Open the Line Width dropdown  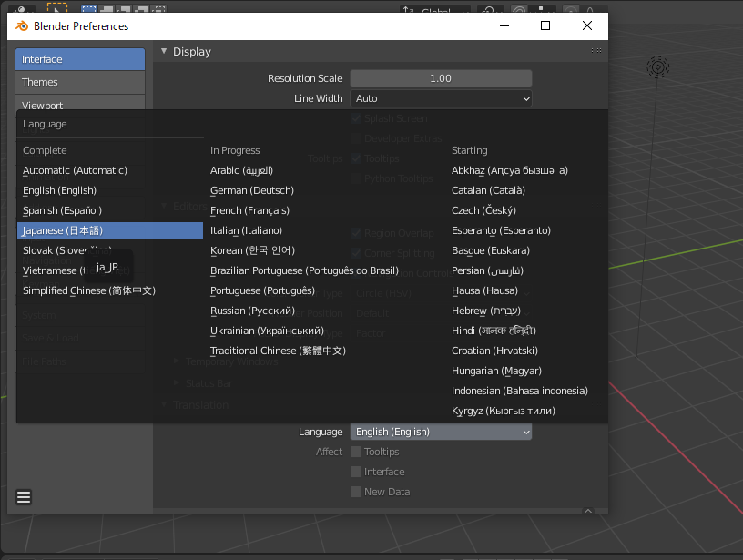[441, 98]
